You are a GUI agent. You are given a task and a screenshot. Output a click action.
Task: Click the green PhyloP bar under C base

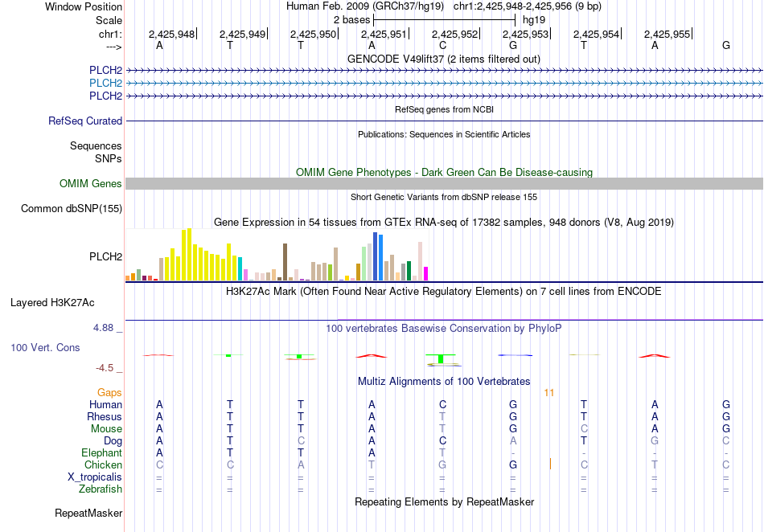coord(441,359)
